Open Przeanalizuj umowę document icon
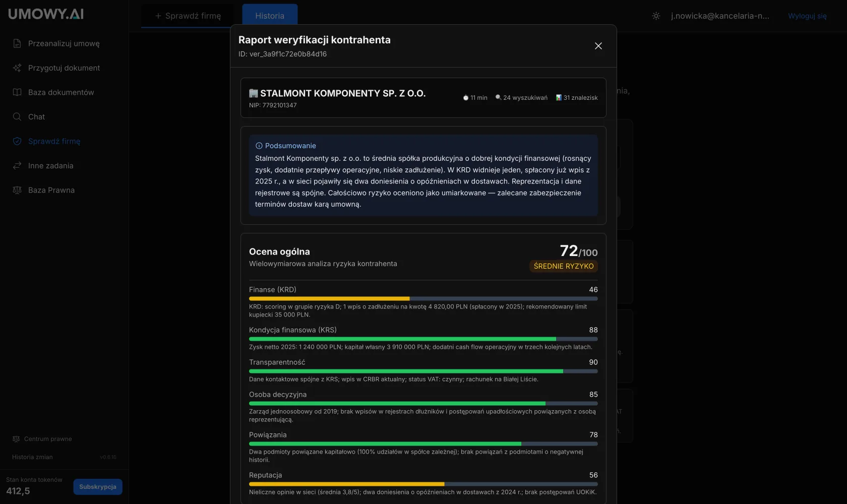 [x=17, y=43]
